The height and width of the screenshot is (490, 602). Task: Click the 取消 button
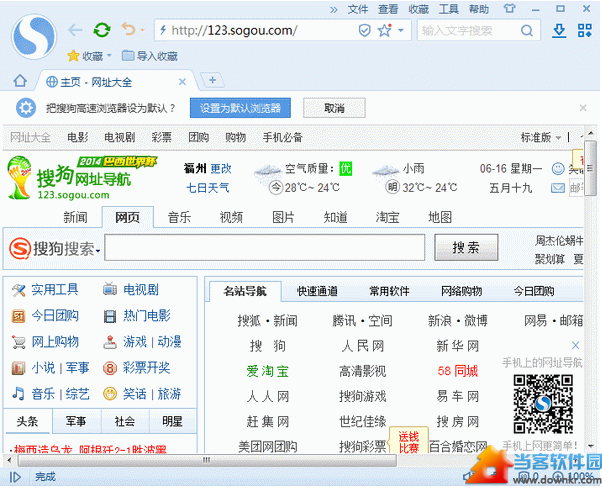(334, 108)
